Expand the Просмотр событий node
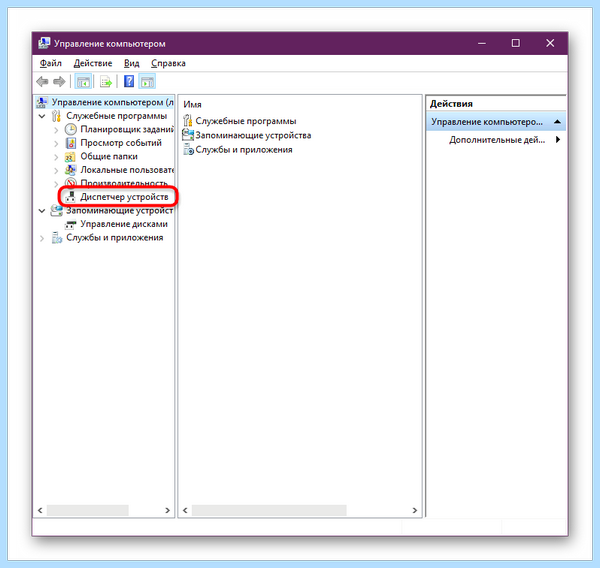 [x=56, y=144]
